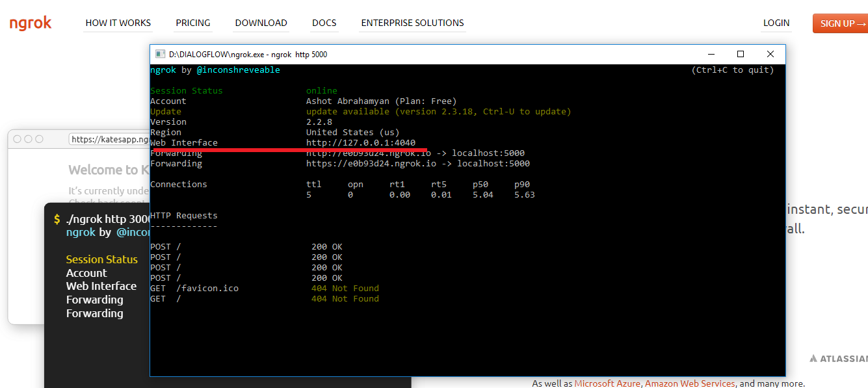The width and height of the screenshot is (868, 388).
Task: Click the first circle in the mock browser
Action: [18, 139]
